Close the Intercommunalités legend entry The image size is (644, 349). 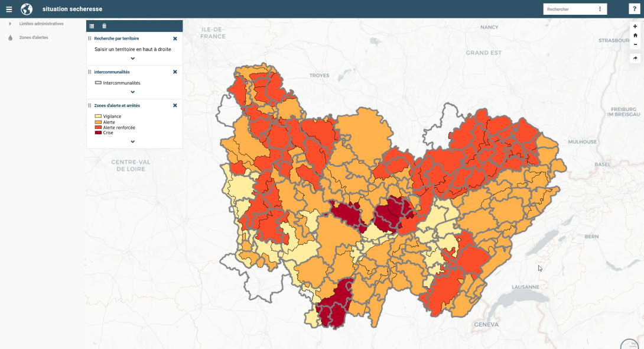pyautogui.click(x=175, y=72)
